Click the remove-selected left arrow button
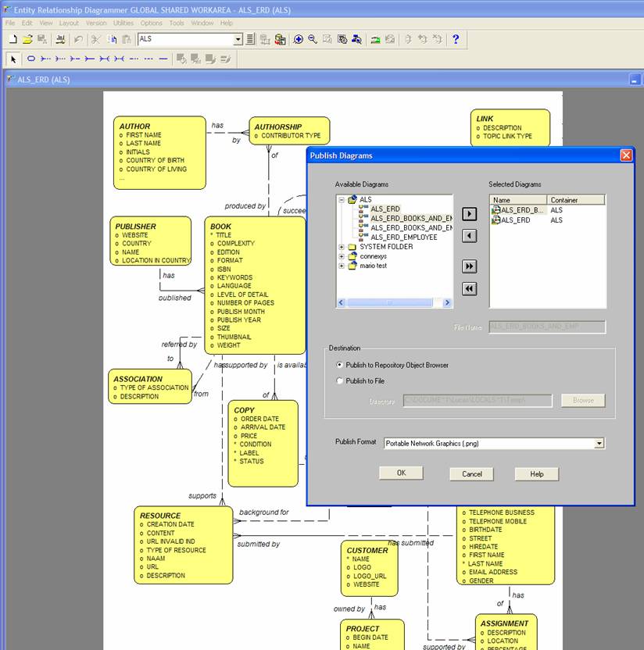 [x=469, y=236]
